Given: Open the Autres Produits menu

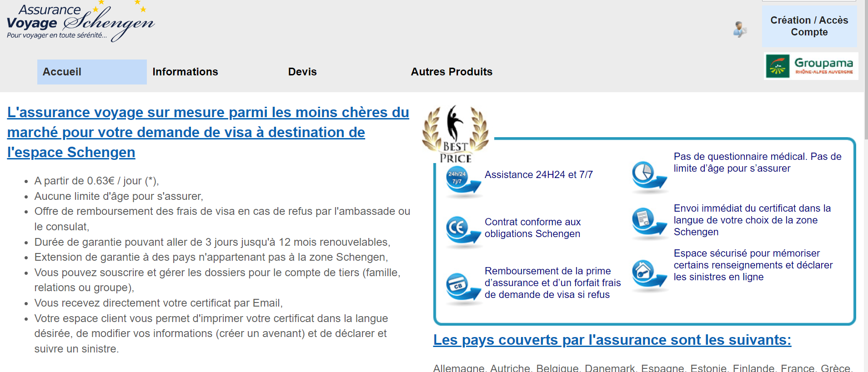Looking at the screenshot, I should pos(452,72).
